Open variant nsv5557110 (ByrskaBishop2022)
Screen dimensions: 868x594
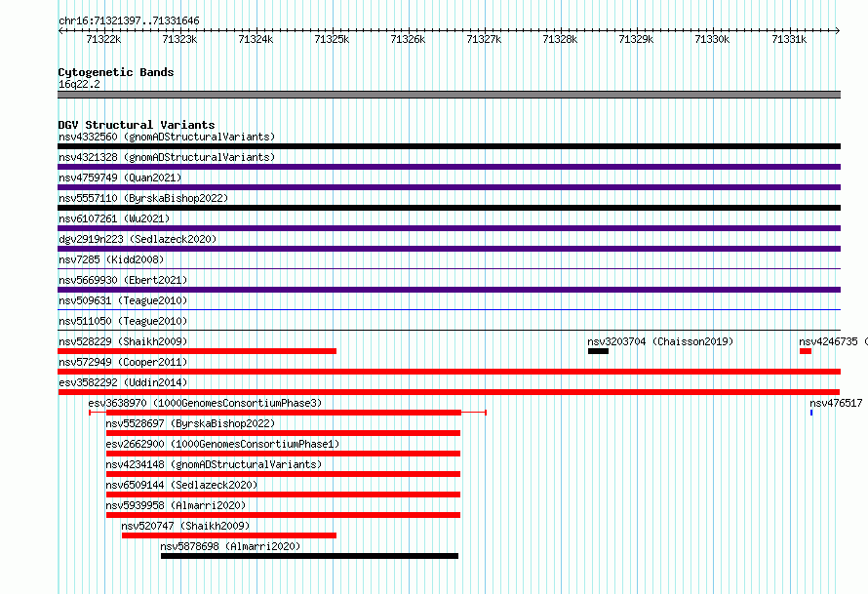pyautogui.click(x=143, y=198)
